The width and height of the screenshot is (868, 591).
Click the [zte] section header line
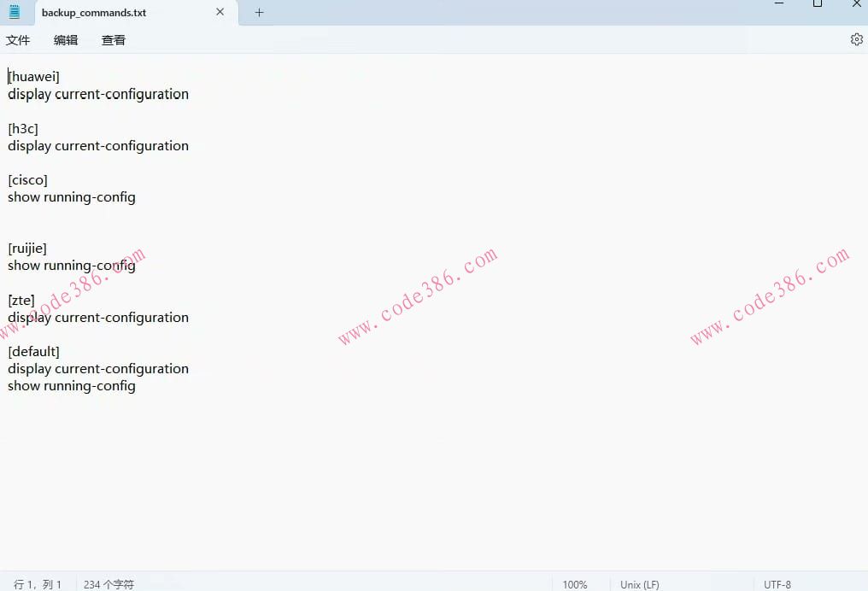pos(21,300)
